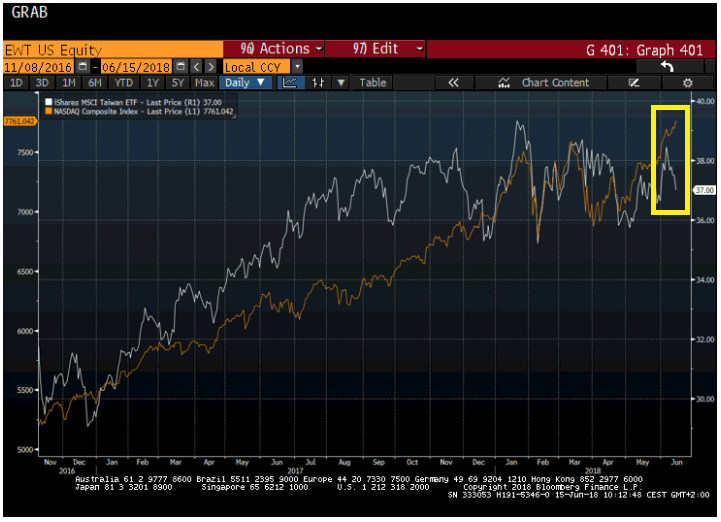Image resolution: width=721 pixels, height=522 pixels.
Task: Click the GRAB label at top
Action: (x=29, y=12)
